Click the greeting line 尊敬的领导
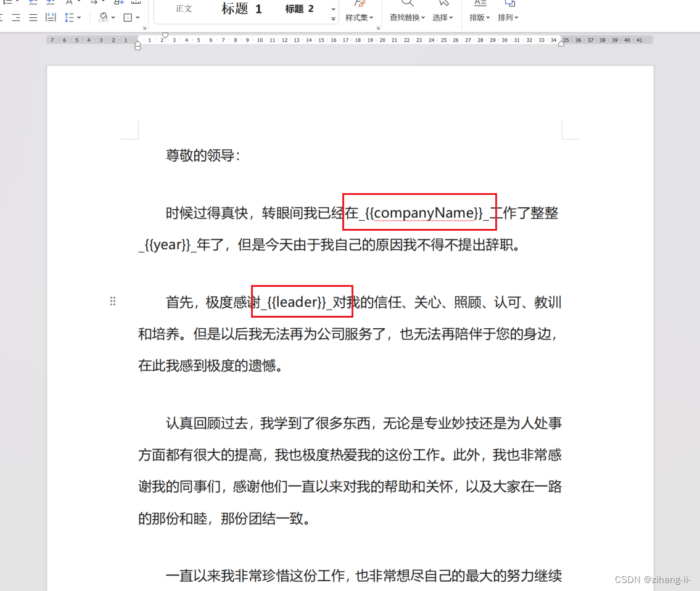This screenshot has height=591, width=700. click(203, 155)
